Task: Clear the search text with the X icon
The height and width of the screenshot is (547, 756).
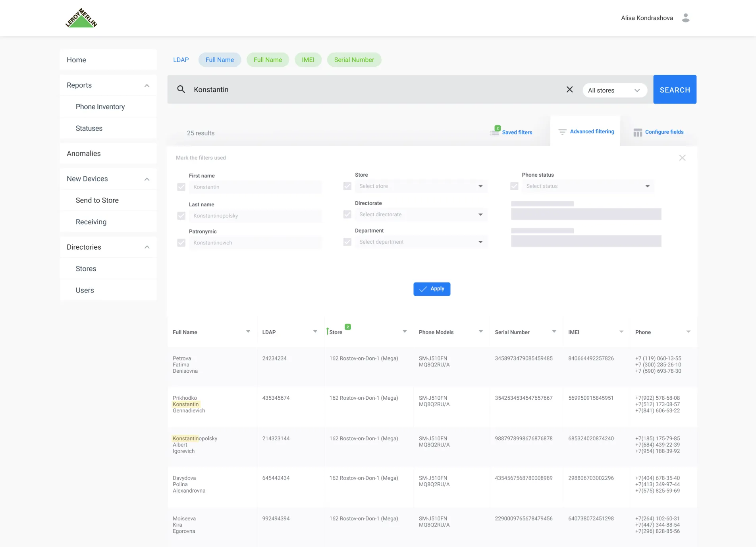Action: coord(569,89)
